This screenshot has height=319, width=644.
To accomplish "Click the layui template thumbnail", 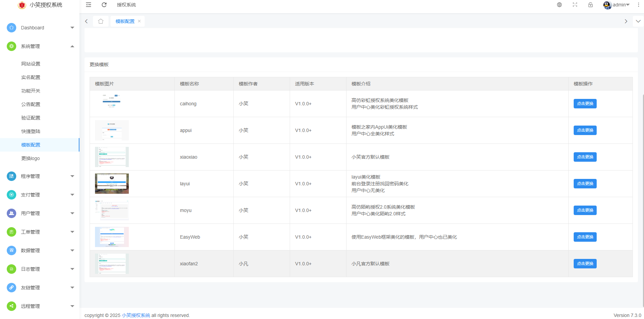I will click(x=112, y=184).
